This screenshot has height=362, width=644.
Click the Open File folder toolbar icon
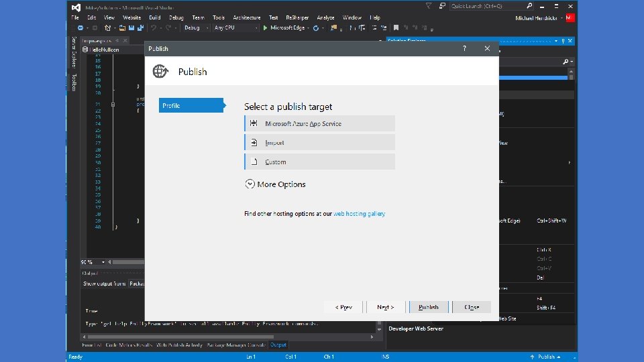[x=122, y=28]
